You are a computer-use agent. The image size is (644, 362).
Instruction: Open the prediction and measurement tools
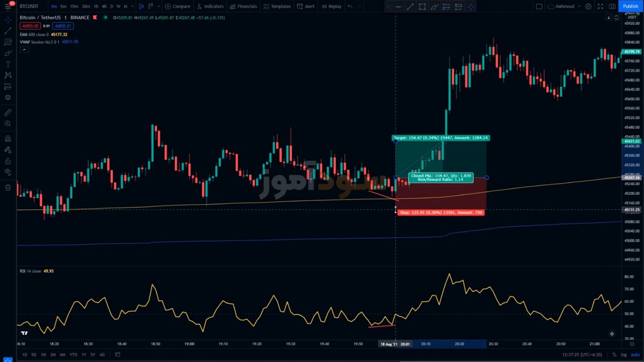8,86
